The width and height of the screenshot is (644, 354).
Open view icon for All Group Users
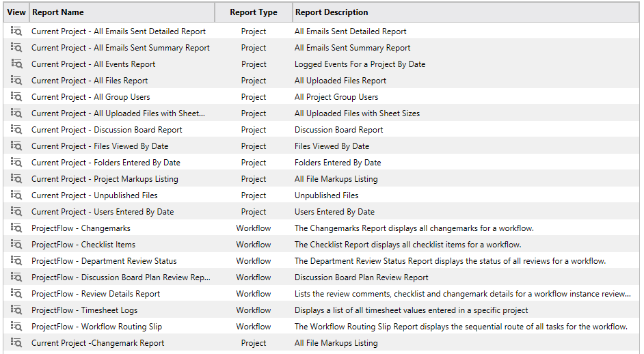tap(16, 97)
